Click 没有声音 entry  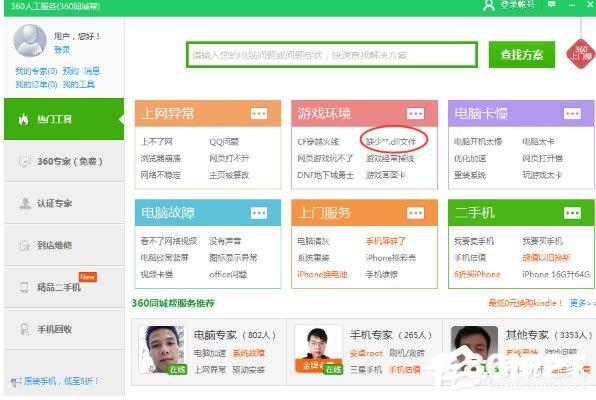click(225, 241)
